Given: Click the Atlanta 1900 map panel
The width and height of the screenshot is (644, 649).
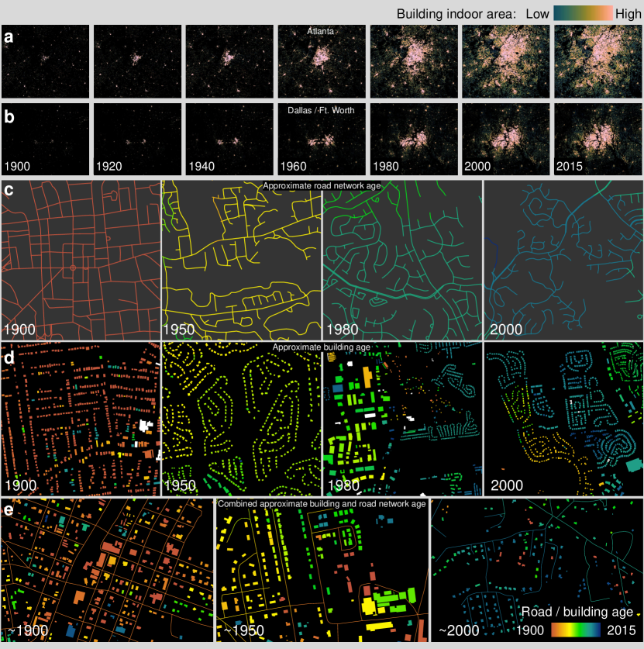Looking at the screenshot, I should coord(45,61).
